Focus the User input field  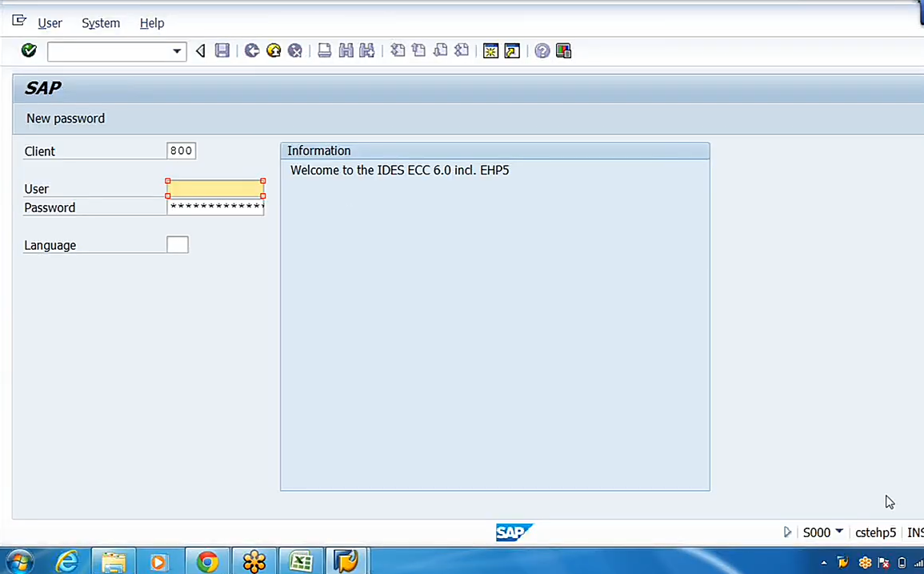(x=216, y=189)
